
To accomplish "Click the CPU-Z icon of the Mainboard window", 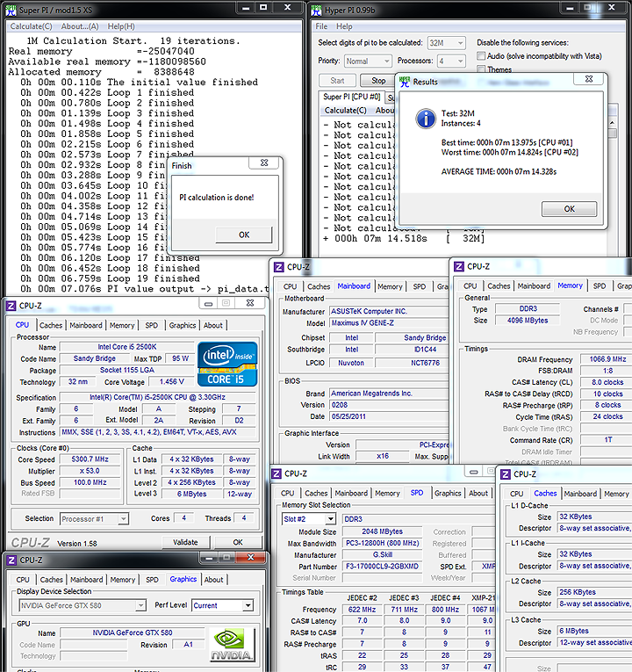I will pyautogui.click(x=279, y=267).
